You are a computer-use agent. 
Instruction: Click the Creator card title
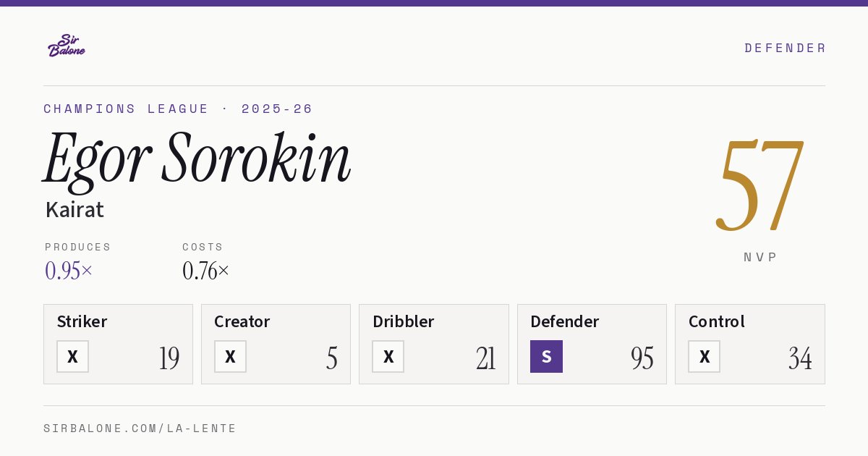242,321
